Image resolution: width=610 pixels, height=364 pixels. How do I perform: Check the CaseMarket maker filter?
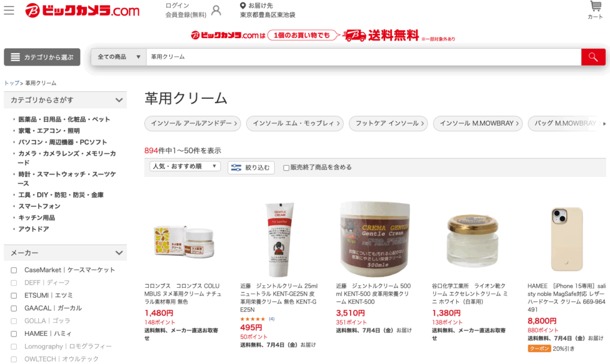(x=14, y=270)
